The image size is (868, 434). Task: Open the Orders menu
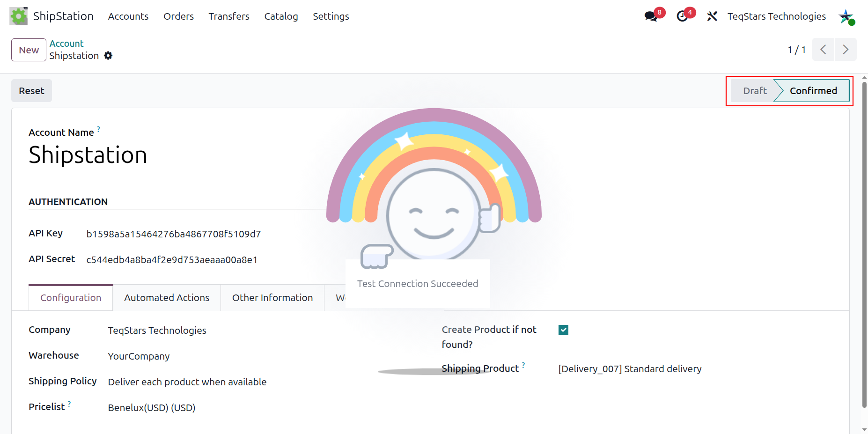click(178, 16)
